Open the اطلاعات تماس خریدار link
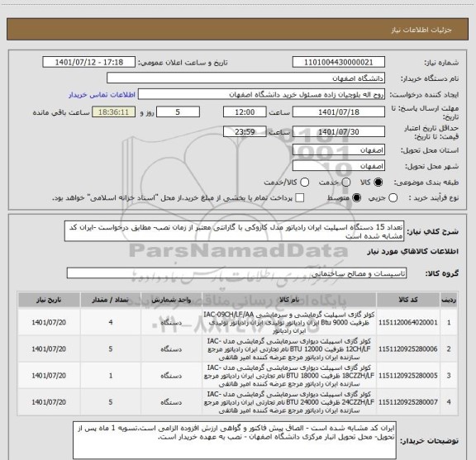This screenshot has height=460, width=476. point(102,95)
